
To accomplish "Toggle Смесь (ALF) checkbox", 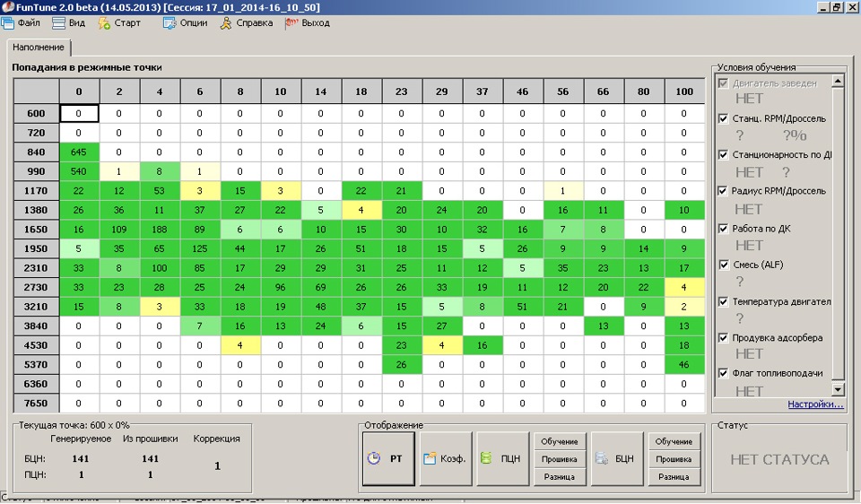I will click(x=723, y=265).
